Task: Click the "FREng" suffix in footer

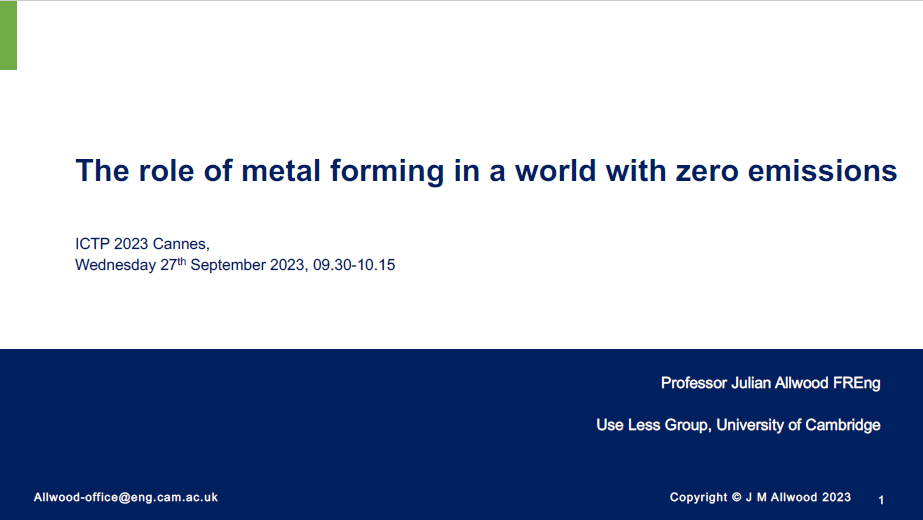Action: pyautogui.click(x=856, y=383)
